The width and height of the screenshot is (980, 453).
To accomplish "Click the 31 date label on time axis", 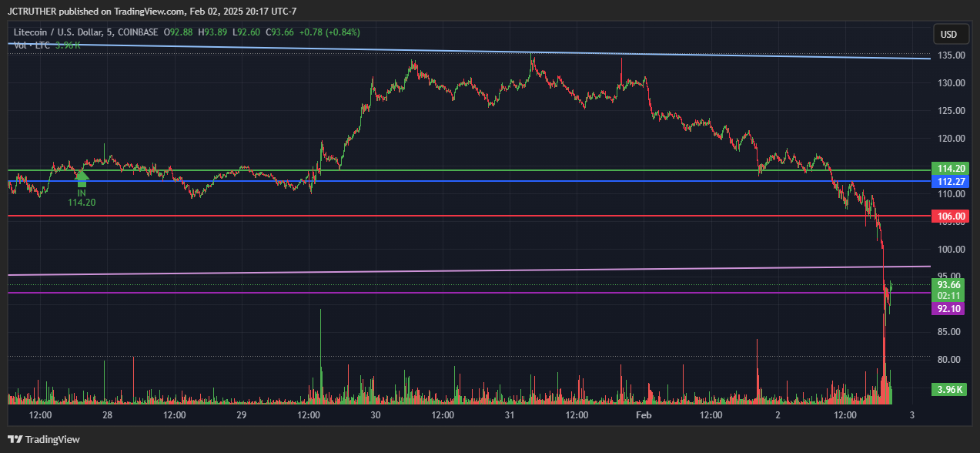I will 510,415.
